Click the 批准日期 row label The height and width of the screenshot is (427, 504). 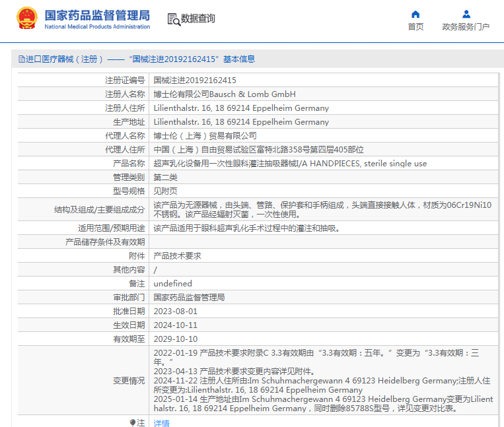tap(129, 312)
